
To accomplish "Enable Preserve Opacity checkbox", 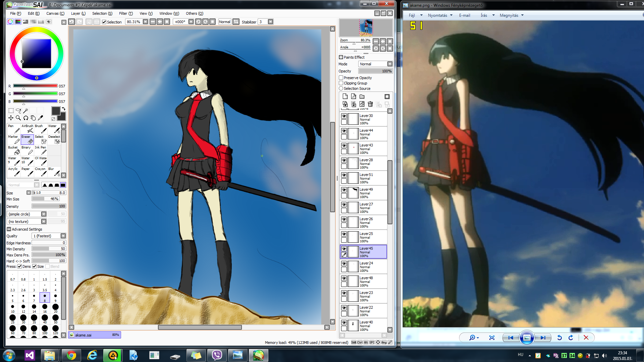I will pyautogui.click(x=341, y=78).
